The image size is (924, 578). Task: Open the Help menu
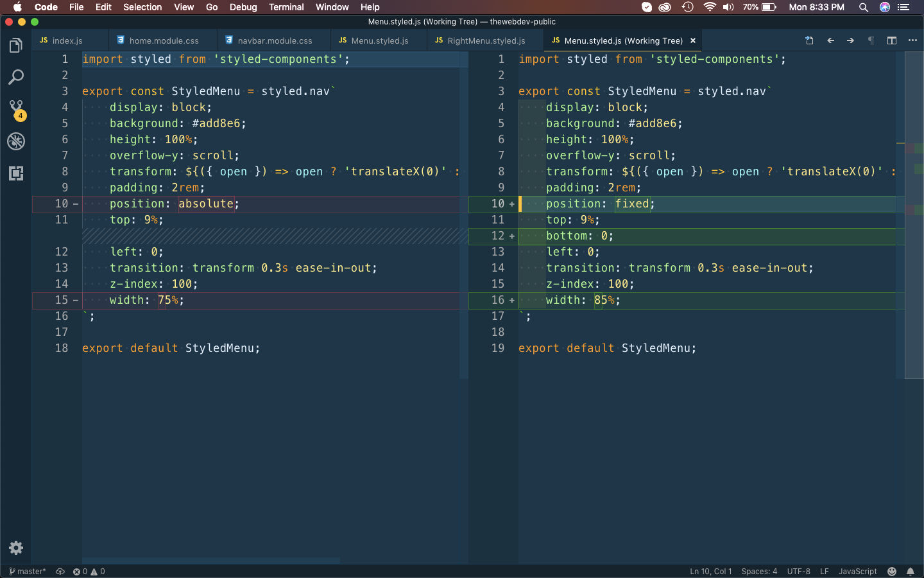(x=370, y=7)
